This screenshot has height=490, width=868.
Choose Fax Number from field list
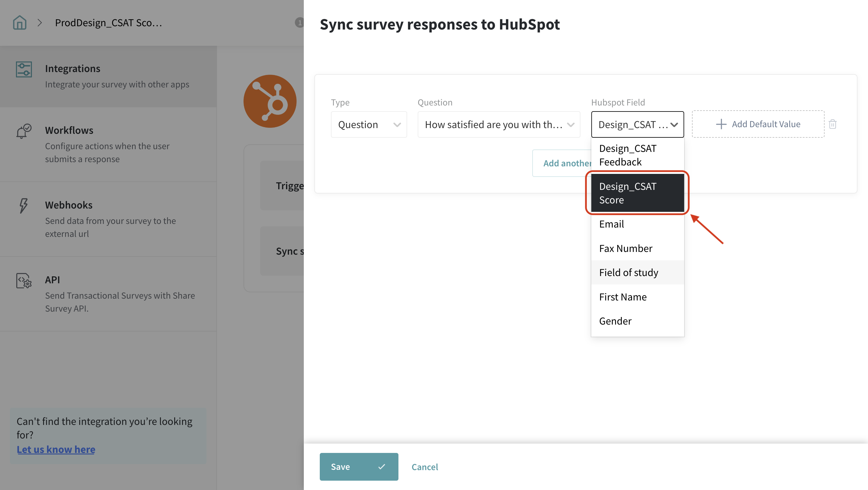coord(637,248)
